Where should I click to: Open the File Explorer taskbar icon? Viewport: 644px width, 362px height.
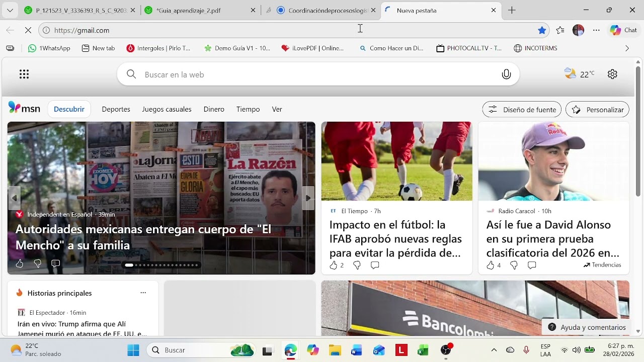pos(335,350)
